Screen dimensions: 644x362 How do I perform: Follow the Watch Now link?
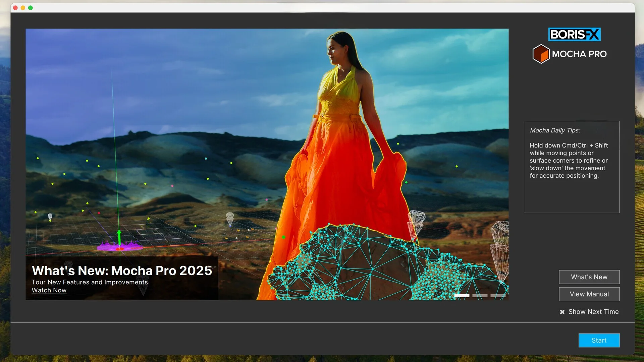pos(49,290)
